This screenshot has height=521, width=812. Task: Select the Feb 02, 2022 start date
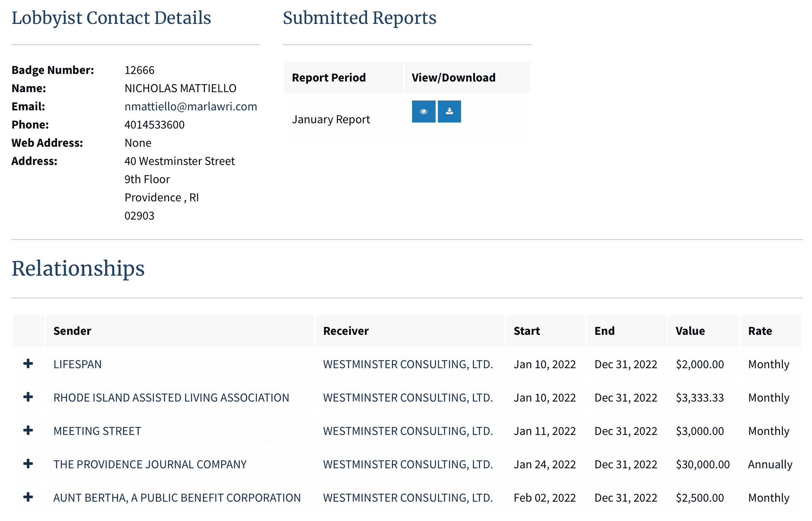pyautogui.click(x=545, y=498)
